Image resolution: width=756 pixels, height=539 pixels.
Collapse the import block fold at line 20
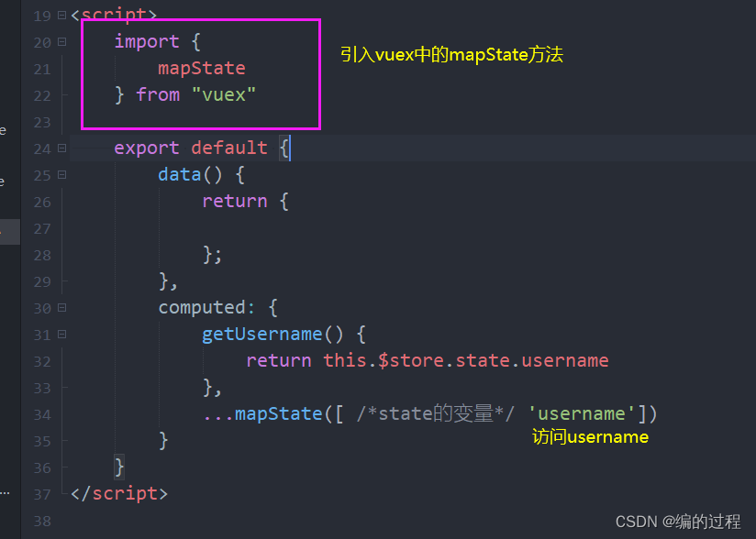(61, 42)
